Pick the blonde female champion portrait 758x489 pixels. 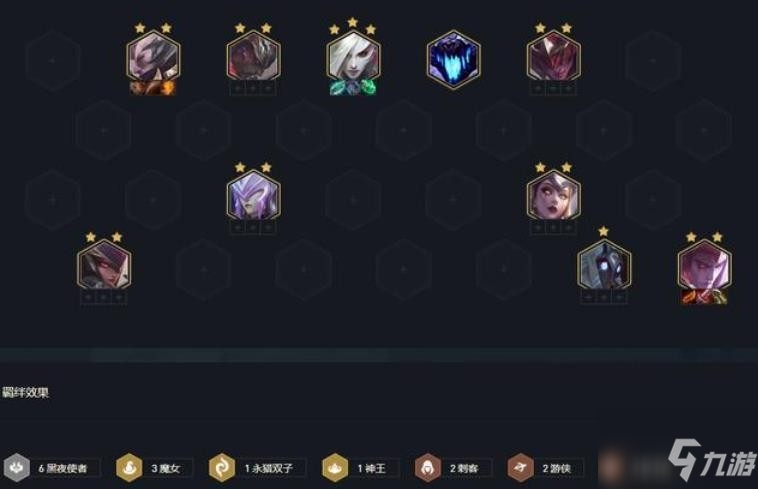[x=554, y=196]
